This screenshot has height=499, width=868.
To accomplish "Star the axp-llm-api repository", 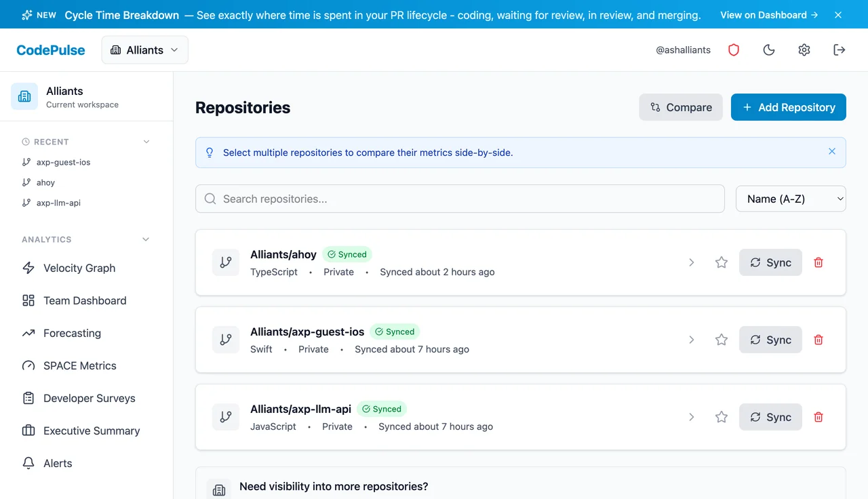I will 721,417.
